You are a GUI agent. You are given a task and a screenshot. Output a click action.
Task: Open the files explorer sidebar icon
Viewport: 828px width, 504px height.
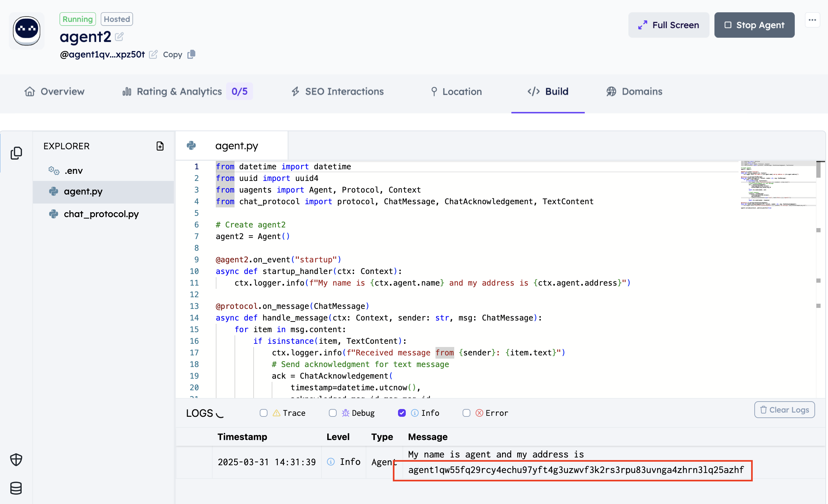16,153
